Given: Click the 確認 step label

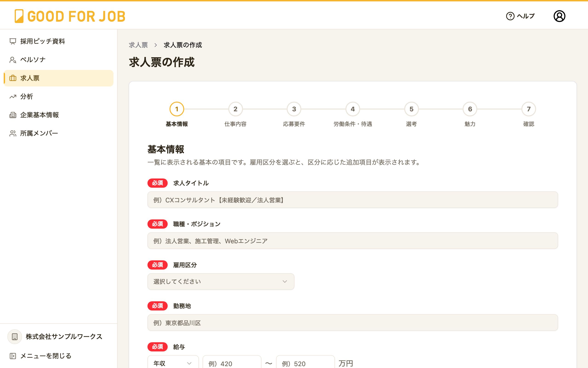Looking at the screenshot, I should (529, 124).
